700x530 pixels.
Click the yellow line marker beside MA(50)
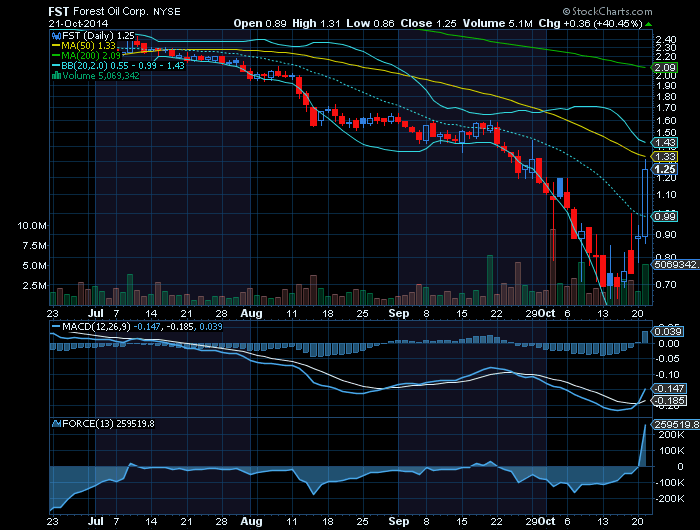click(56, 46)
